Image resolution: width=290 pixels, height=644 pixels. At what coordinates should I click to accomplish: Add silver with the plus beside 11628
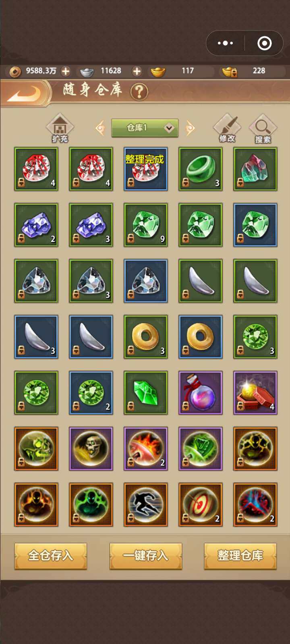coord(137,71)
